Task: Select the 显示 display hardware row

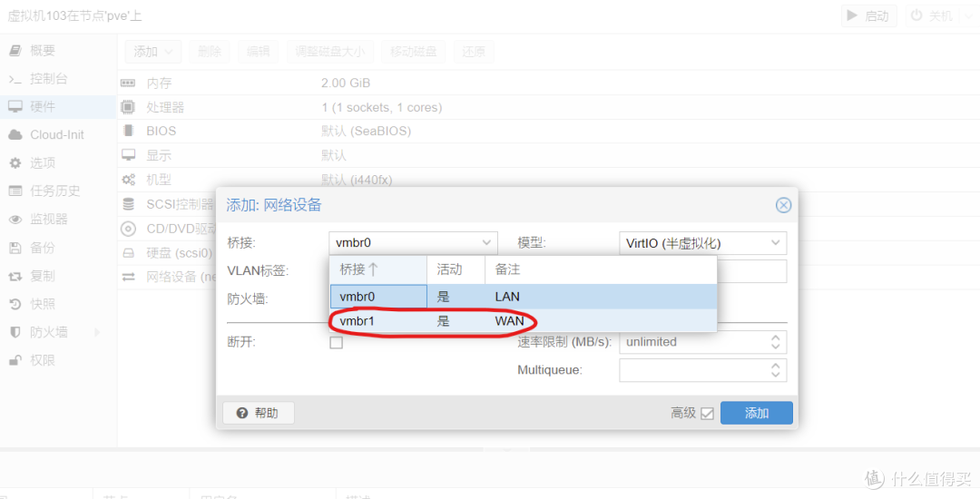Action: click(x=549, y=155)
